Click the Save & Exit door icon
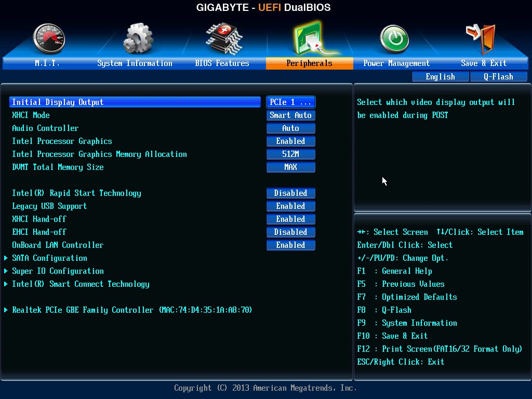The width and height of the screenshot is (532, 399). [481, 37]
